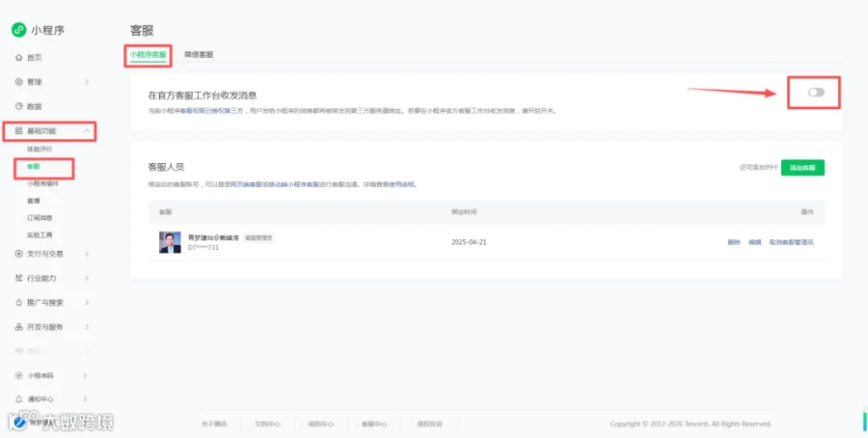The width and height of the screenshot is (868, 438).
Task: Expand the 管理 menu chevron
Action: click(x=87, y=82)
